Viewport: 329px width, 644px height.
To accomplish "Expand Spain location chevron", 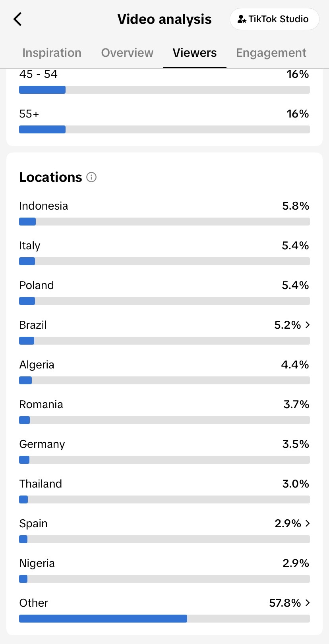I will [308, 523].
